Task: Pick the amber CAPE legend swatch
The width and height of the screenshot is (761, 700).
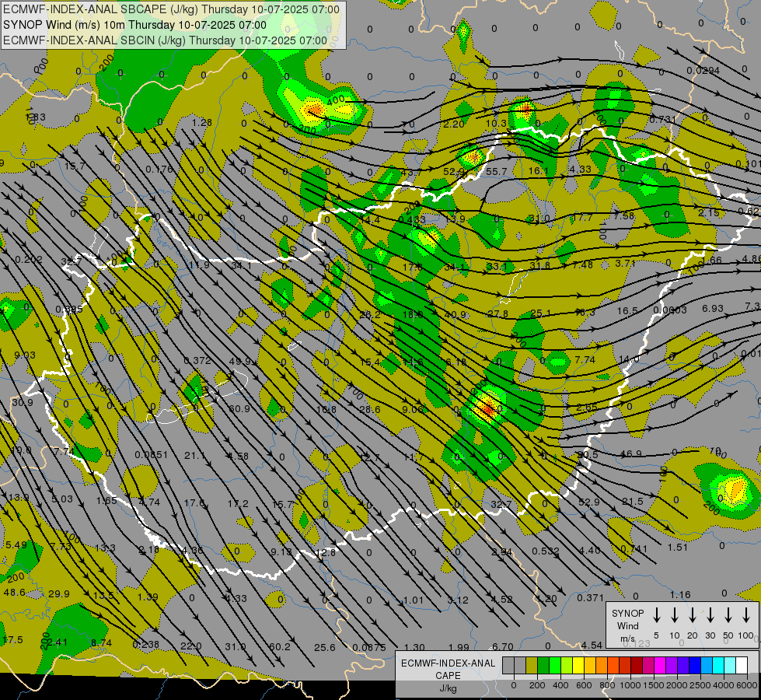Action: click(x=590, y=665)
